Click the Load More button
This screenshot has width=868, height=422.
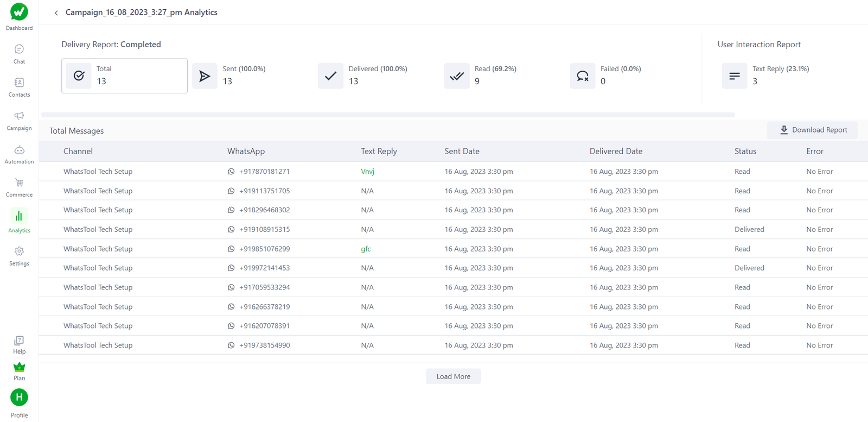pos(453,376)
